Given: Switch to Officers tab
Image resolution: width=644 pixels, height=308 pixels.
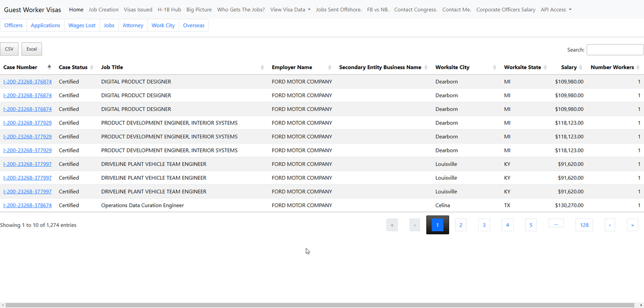Looking at the screenshot, I should (x=13, y=25).
